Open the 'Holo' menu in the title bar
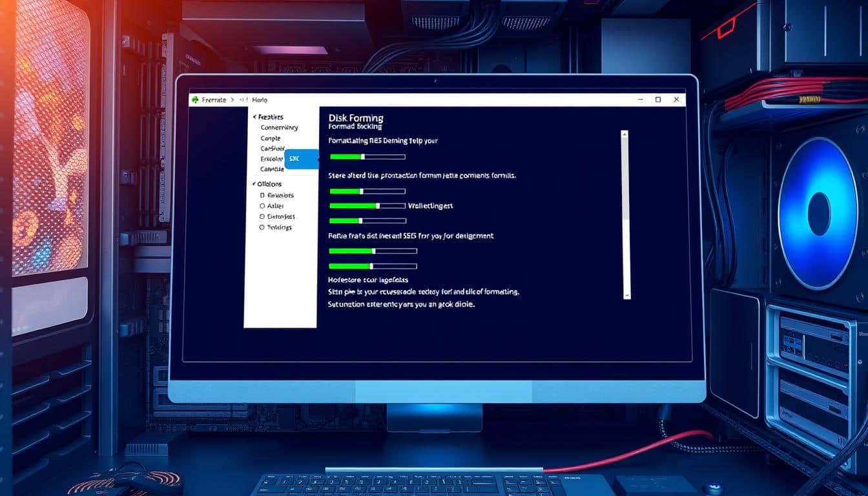Screen dimensions: 868x496 260,100
